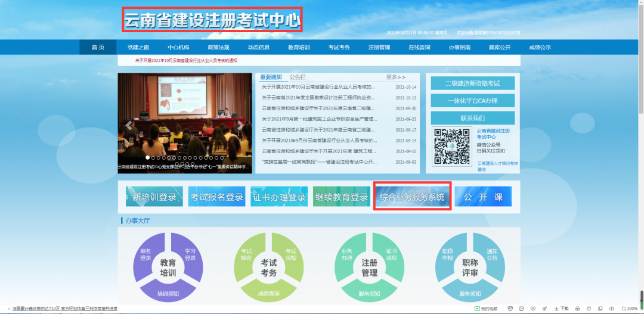The image size is (644, 314).
Task: Open the 考试考务 navigation menu
Action: (x=339, y=48)
